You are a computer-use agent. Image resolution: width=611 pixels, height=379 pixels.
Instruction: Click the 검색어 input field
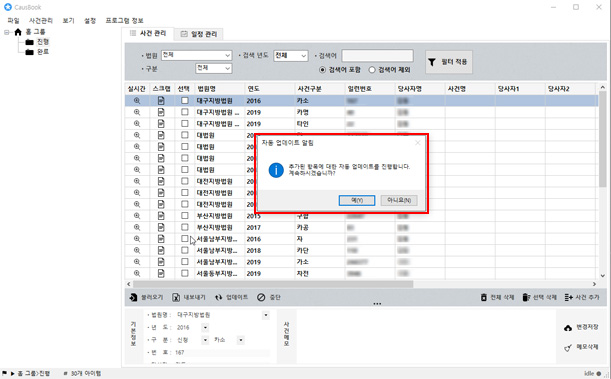click(x=377, y=56)
